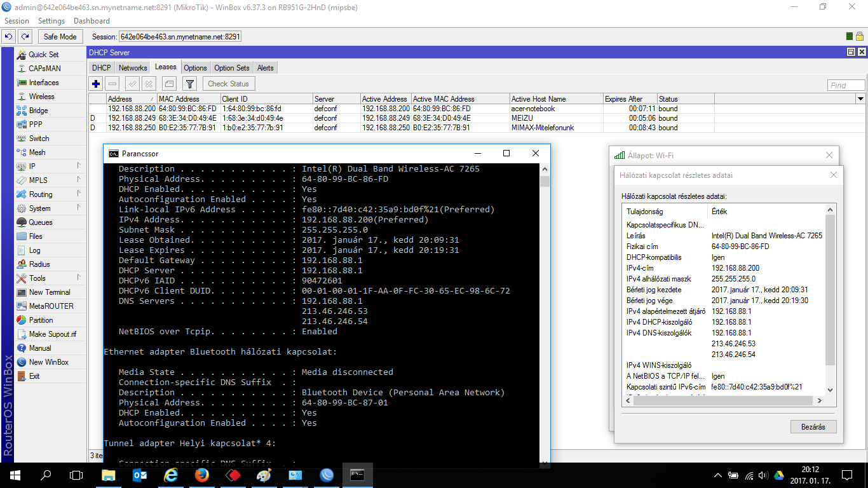868x488 pixels.
Task: Open the Queues sidebar item
Action: (40, 222)
